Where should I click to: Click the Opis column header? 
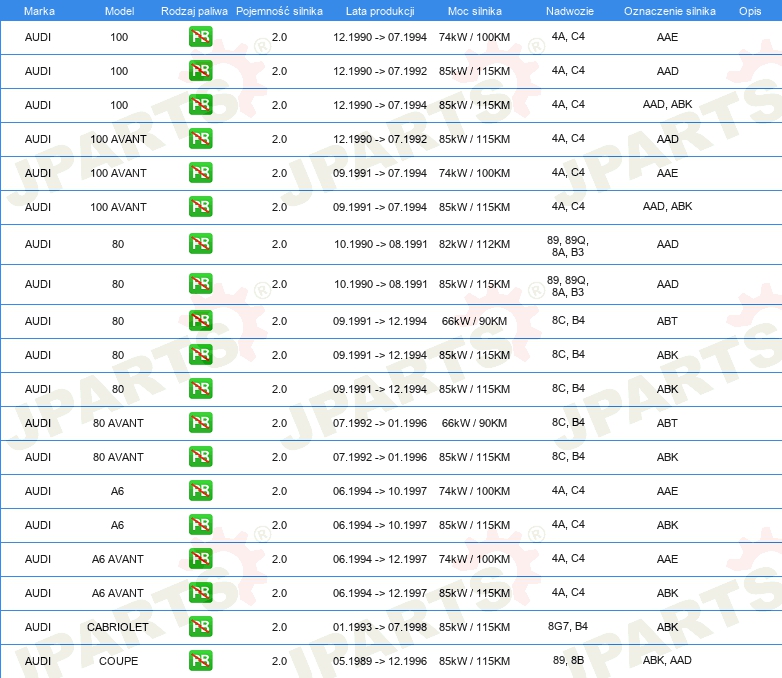[750, 11]
